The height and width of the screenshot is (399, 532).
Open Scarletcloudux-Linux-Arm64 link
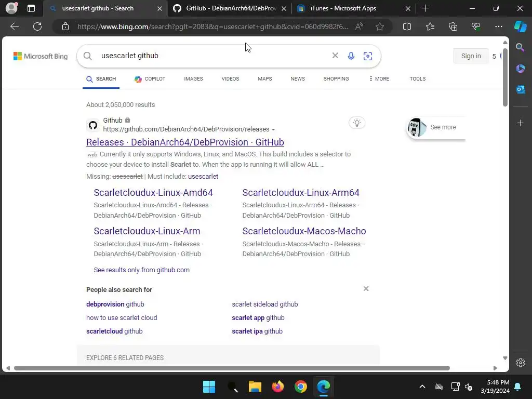point(301,192)
